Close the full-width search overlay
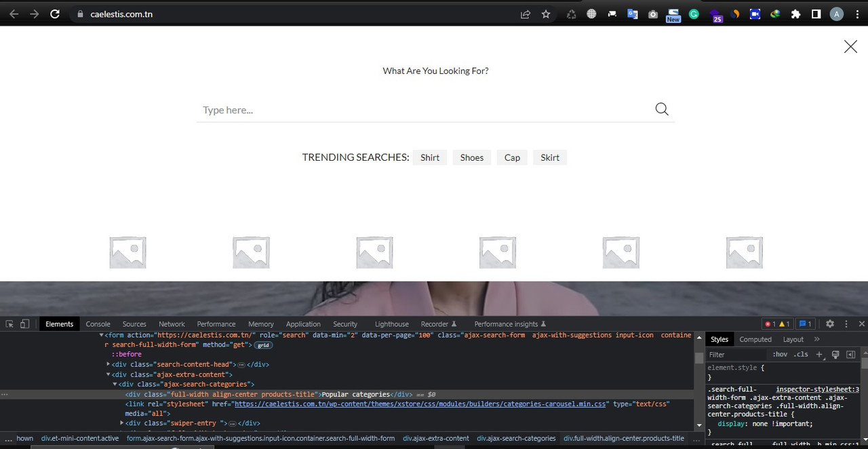 (x=850, y=46)
